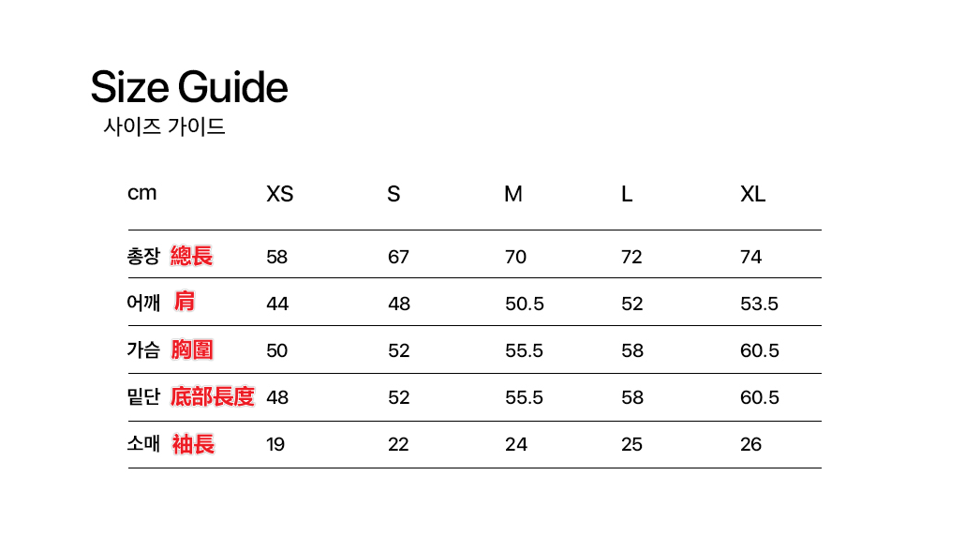This screenshot has width=980, height=550.
Task: Click the red 袖長 sleeve label
Action: [x=193, y=444]
